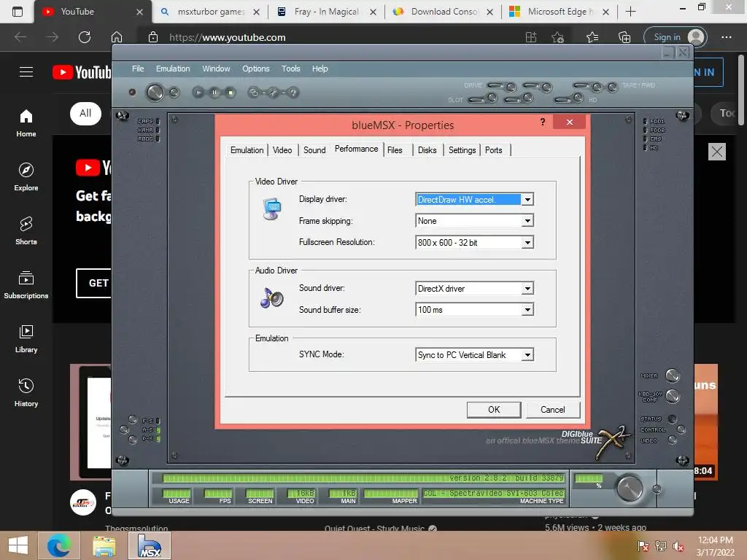Toggle the STATUS button

click(672, 419)
